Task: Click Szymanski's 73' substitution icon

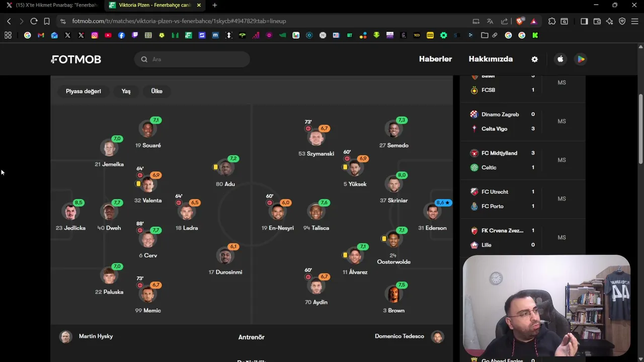Action: click(308, 129)
